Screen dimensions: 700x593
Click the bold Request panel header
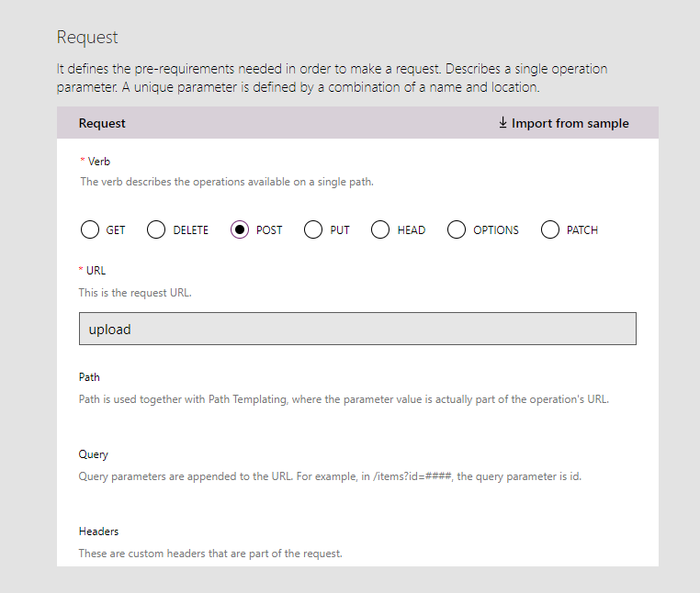click(x=102, y=123)
